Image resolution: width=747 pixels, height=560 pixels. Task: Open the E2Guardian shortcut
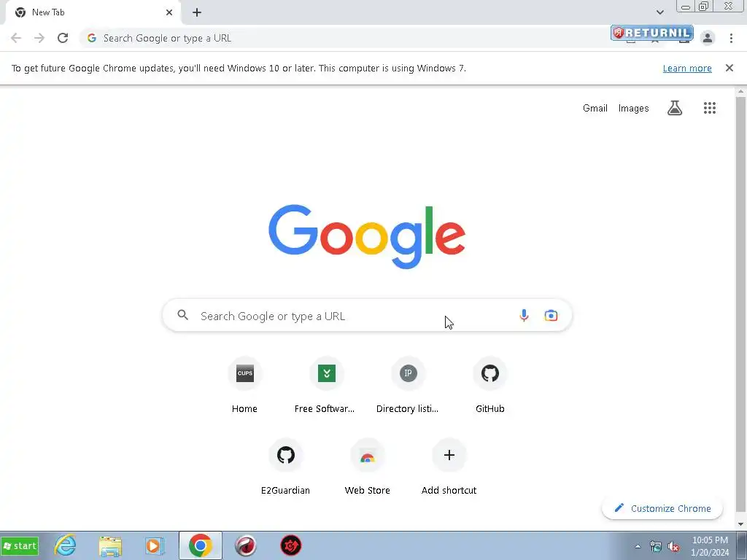click(x=285, y=467)
